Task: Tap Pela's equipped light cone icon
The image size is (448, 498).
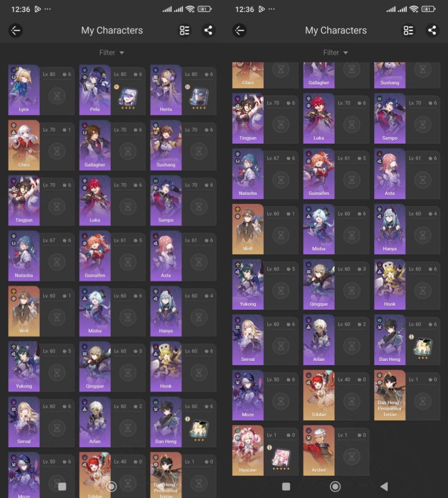Action: [128, 97]
